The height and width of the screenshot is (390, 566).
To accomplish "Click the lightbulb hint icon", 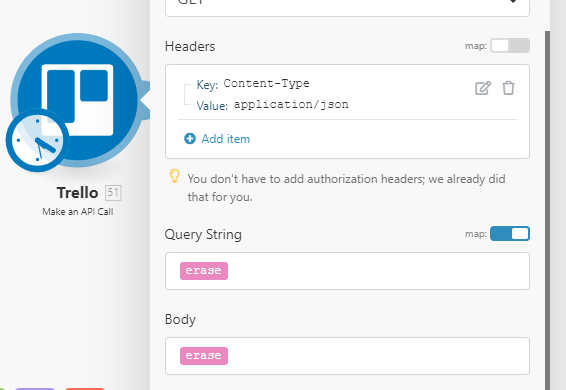I will (174, 176).
